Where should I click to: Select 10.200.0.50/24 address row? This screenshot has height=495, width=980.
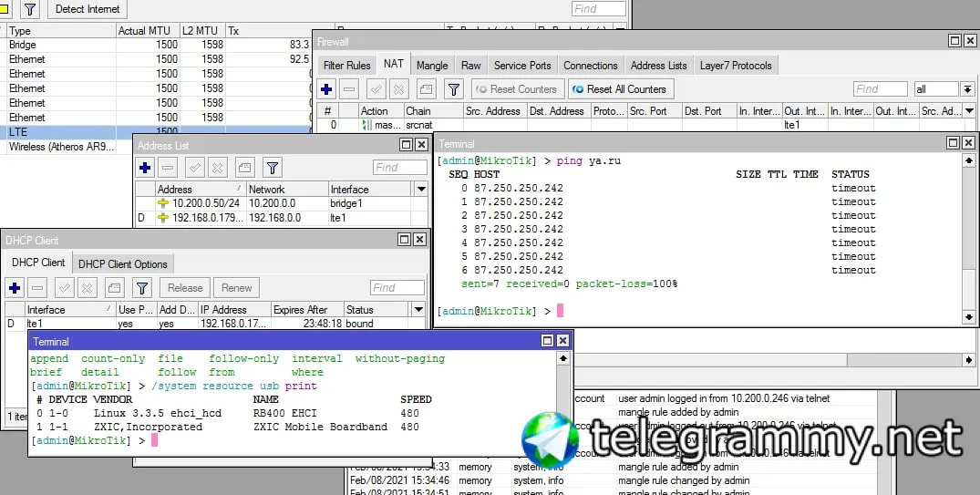[x=282, y=203]
